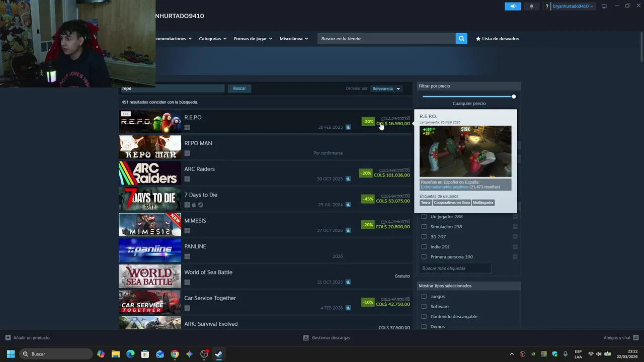Click the Buscar más etiquetas field

click(455, 268)
